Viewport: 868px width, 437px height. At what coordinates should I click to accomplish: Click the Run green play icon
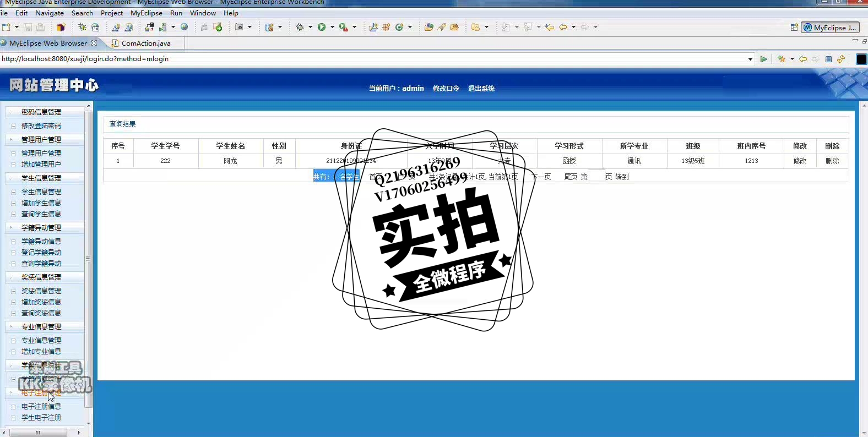322,27
